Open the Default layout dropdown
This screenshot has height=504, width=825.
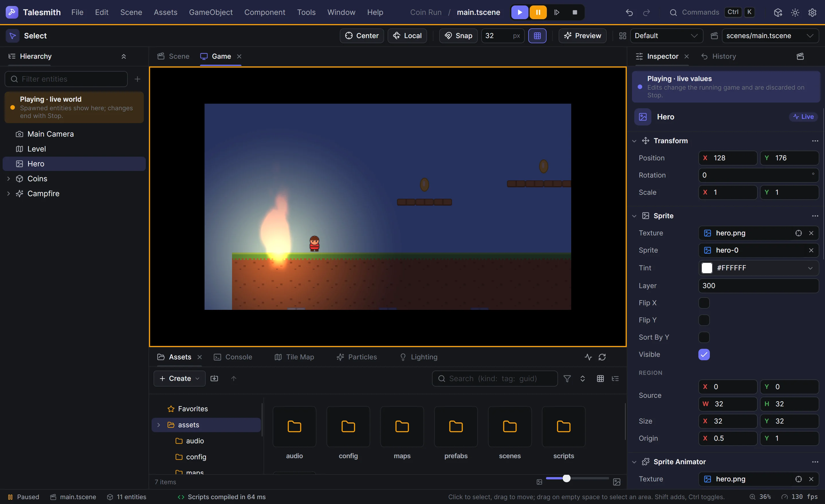666,36
